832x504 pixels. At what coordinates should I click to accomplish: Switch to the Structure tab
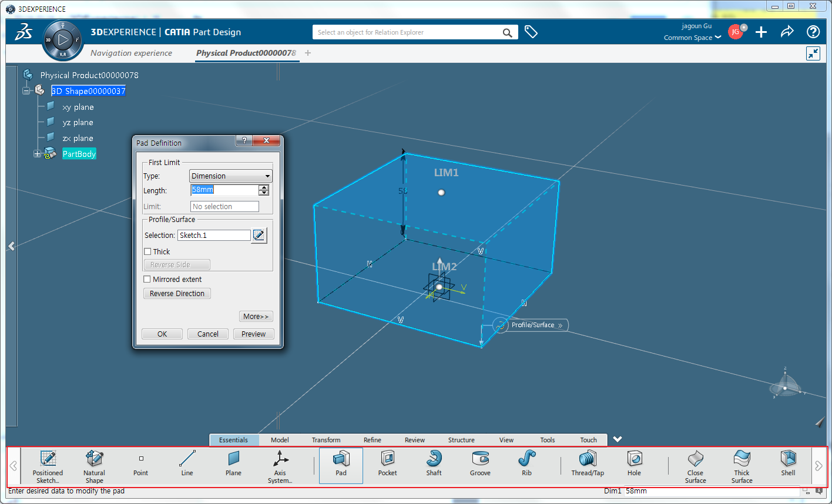pyautogui.click(x=461, y=440)
